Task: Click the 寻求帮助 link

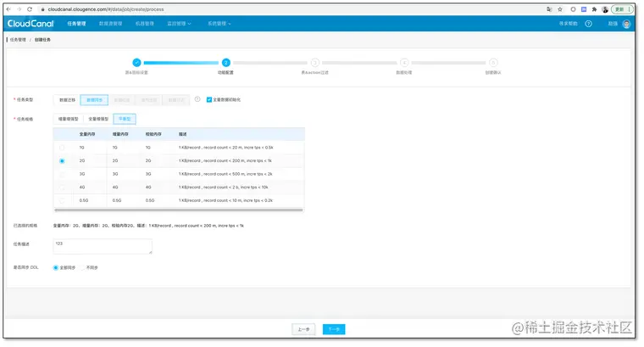Action: pyautogui.click(x=568, y=24)
